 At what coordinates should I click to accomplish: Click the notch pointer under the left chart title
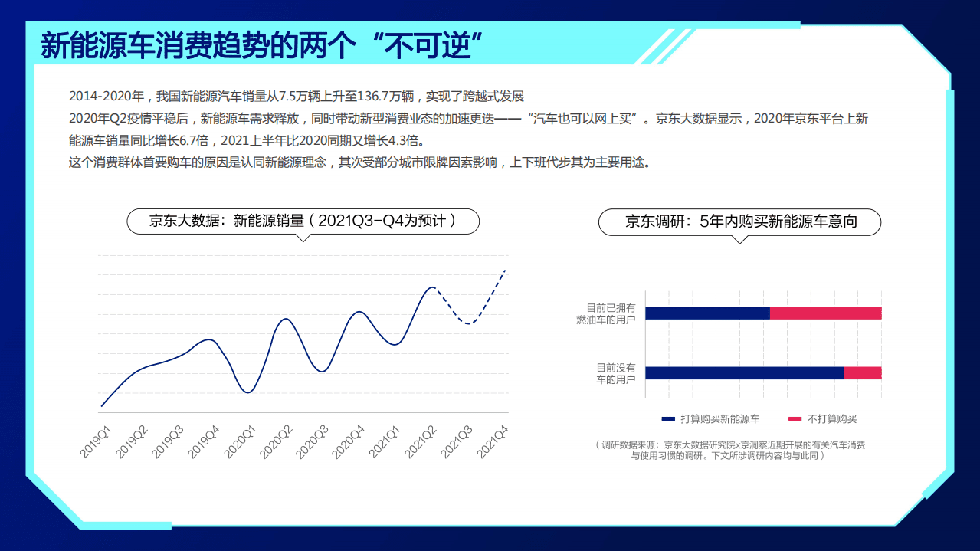(303, 239)
